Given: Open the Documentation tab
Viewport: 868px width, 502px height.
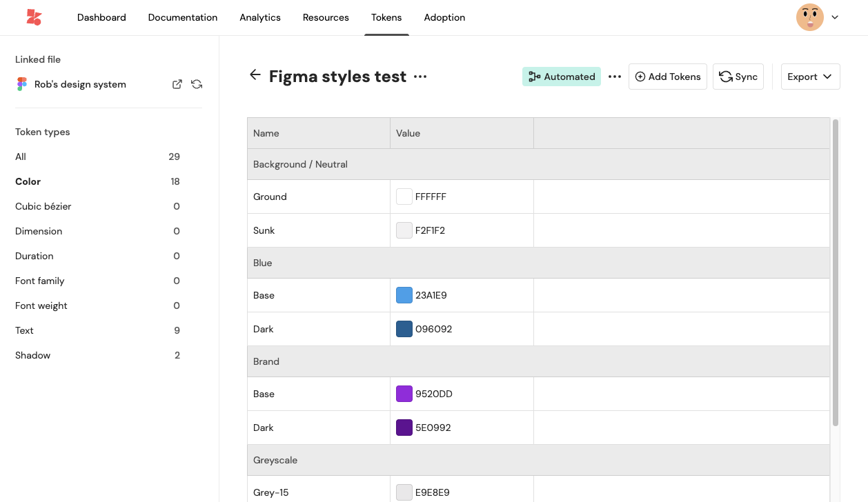Looking at the screenshot, I should tap(183, 17).
